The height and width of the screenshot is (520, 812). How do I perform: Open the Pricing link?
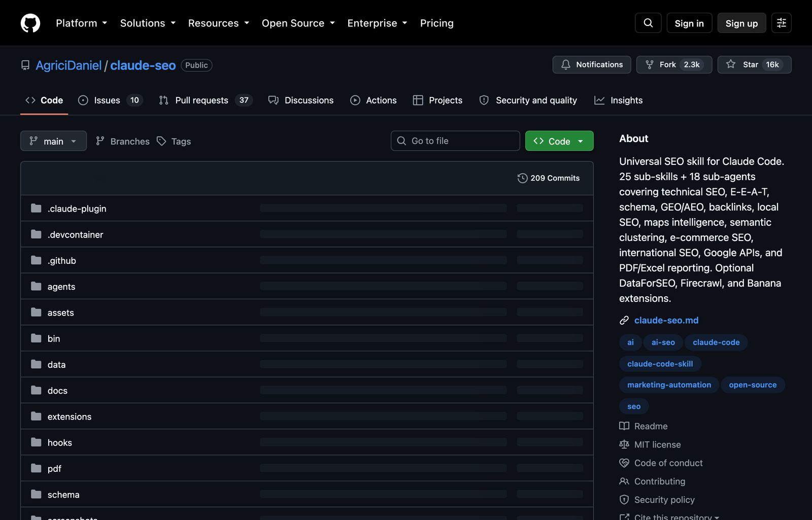click(437, 23)
